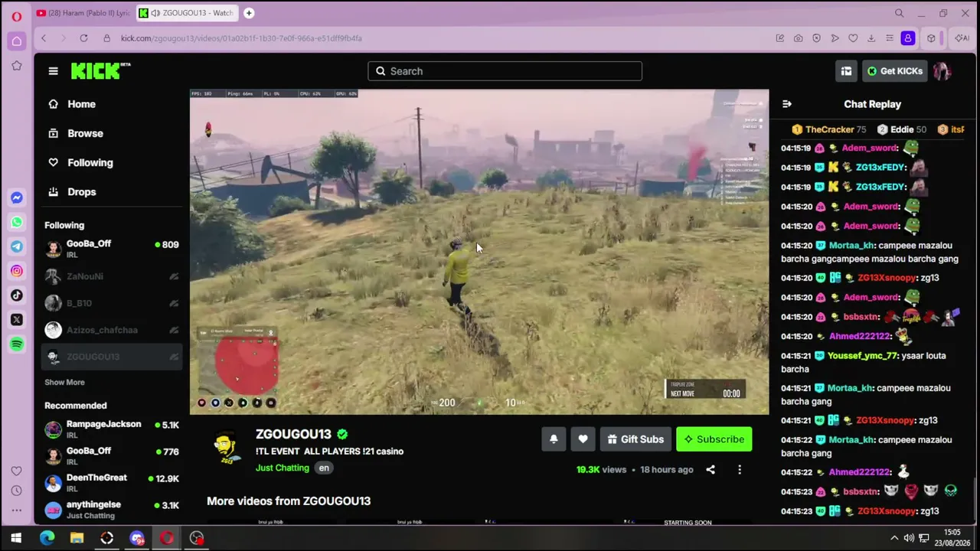Open Opera sidebar history clock
This screenshot has width=980, height=551.
[x=16, y=491]
